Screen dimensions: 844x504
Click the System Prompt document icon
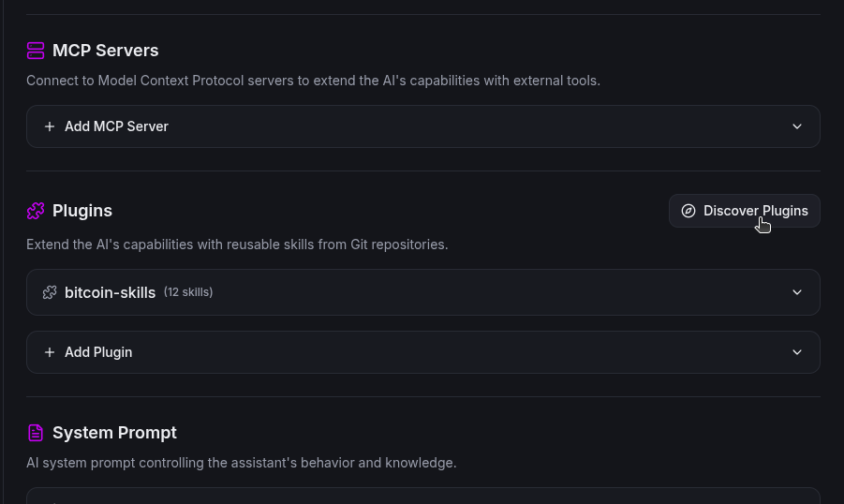click(x=36, y=433)
